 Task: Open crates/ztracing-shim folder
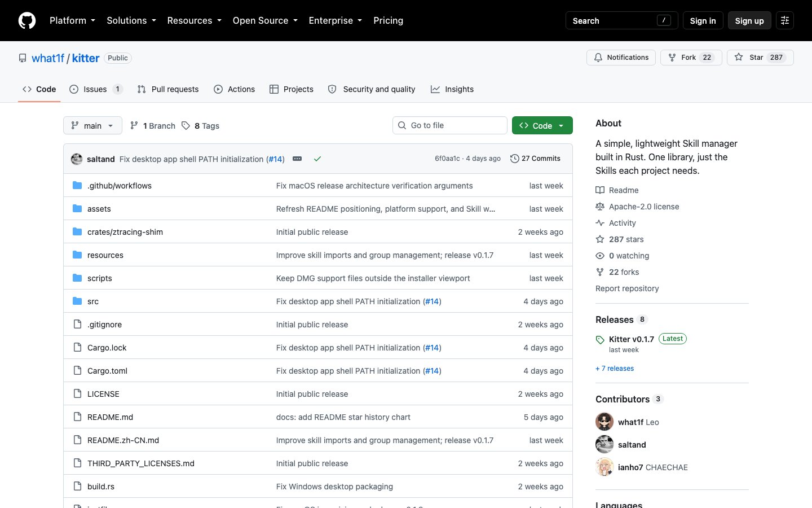[125, 232]
